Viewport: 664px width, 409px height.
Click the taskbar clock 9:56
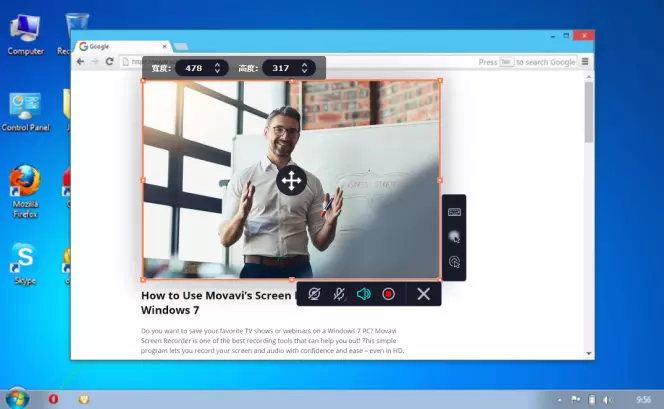coord(643,399)
